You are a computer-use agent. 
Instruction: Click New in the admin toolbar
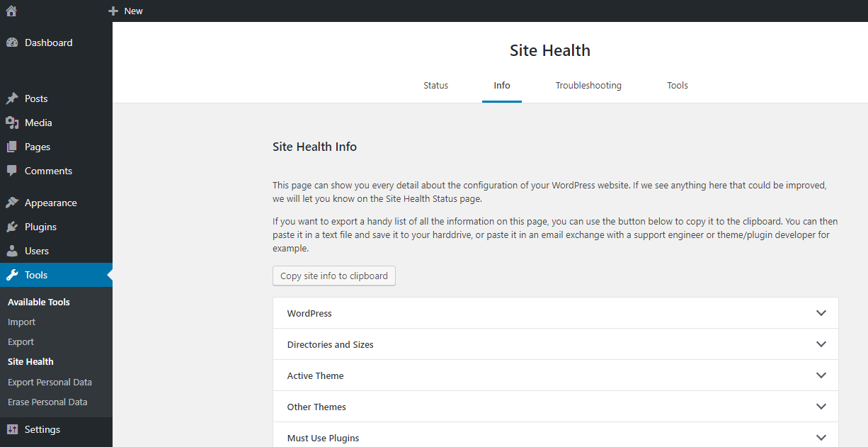125,11
